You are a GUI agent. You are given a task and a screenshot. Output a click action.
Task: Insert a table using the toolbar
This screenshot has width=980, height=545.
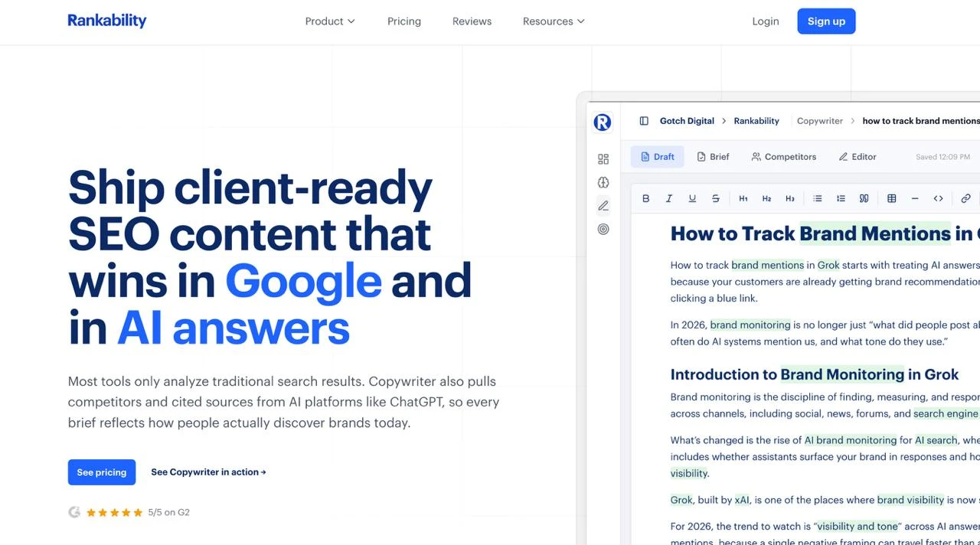[891, 198]
